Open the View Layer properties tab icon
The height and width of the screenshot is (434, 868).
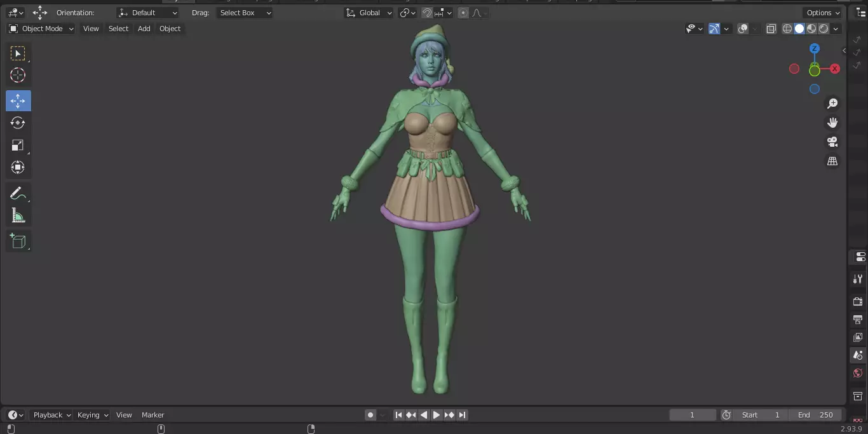858,337
